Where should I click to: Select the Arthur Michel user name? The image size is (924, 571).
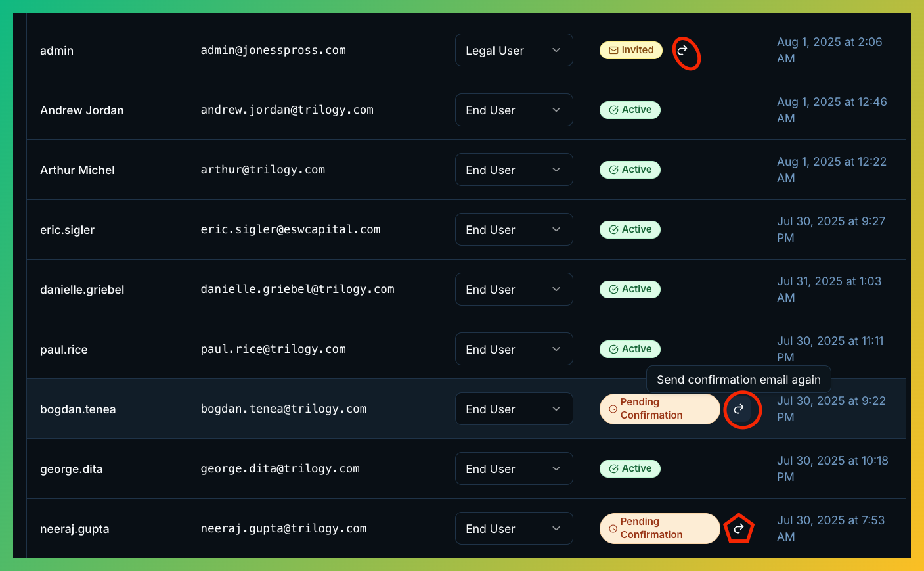pyautogui.click(x=77, y=170)
